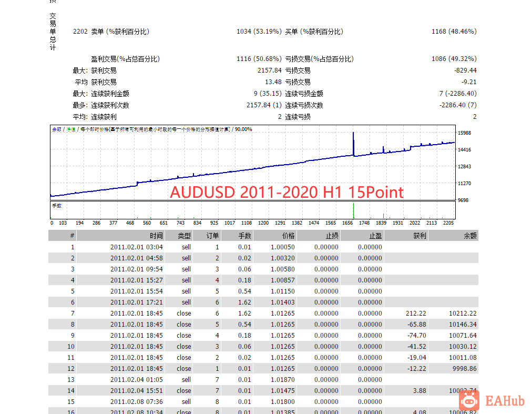
Task: Click the balance value 10146.34
Action: click(x=463, y=325)
